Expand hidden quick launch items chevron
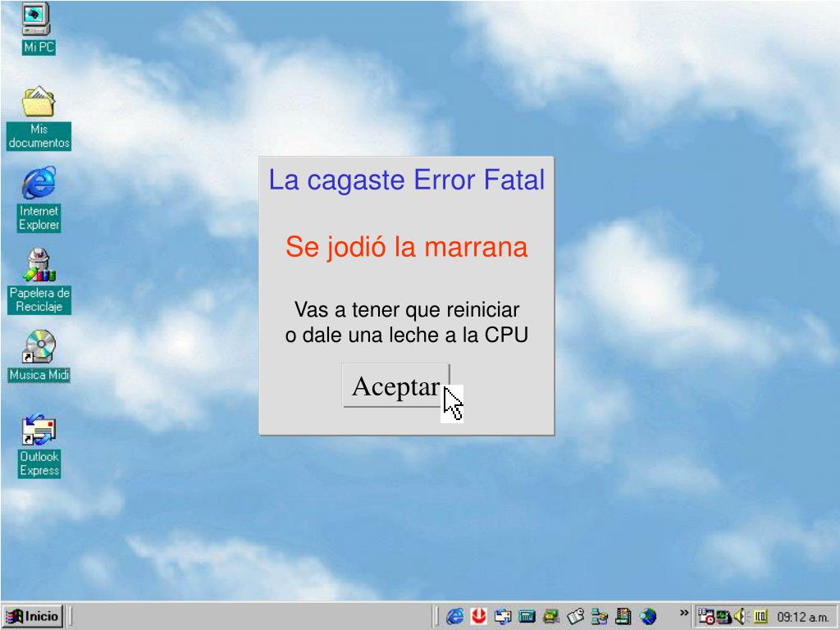 tap(683, 613)
